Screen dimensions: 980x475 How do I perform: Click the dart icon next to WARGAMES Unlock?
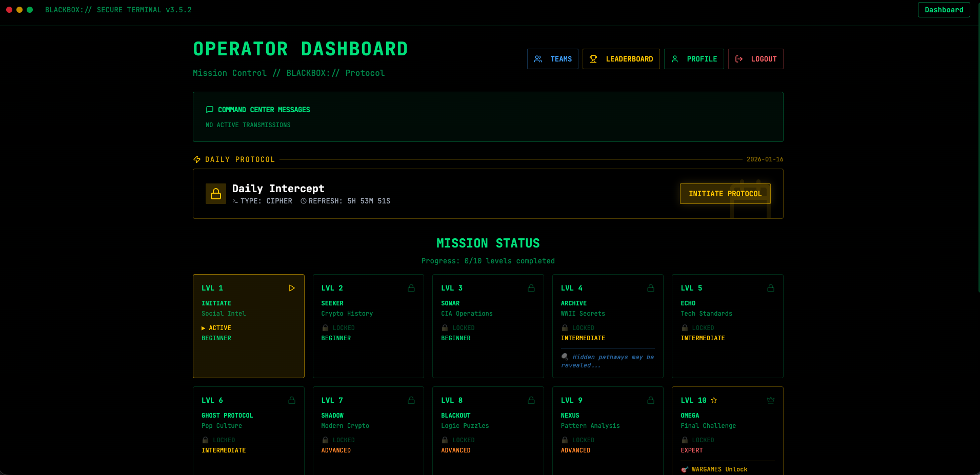[684, 469]
